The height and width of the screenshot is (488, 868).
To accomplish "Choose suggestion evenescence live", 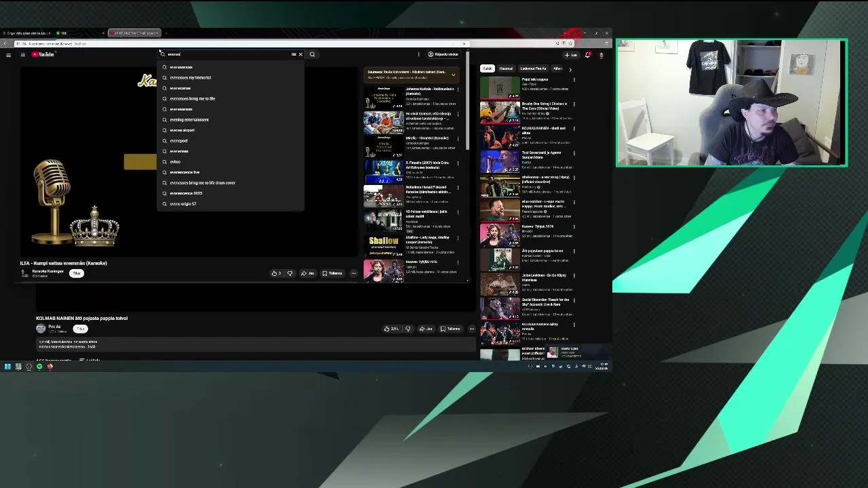I will [x=231, y=172].
